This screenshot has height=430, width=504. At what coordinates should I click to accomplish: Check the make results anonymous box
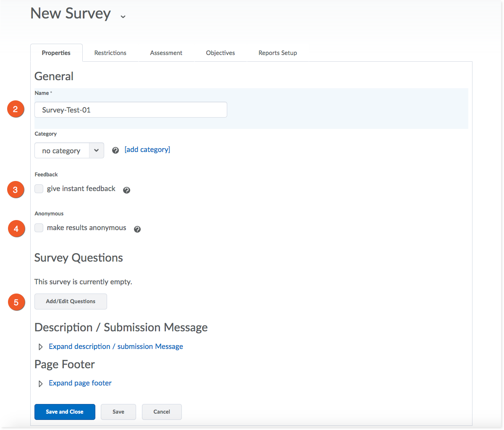(39, 228)
